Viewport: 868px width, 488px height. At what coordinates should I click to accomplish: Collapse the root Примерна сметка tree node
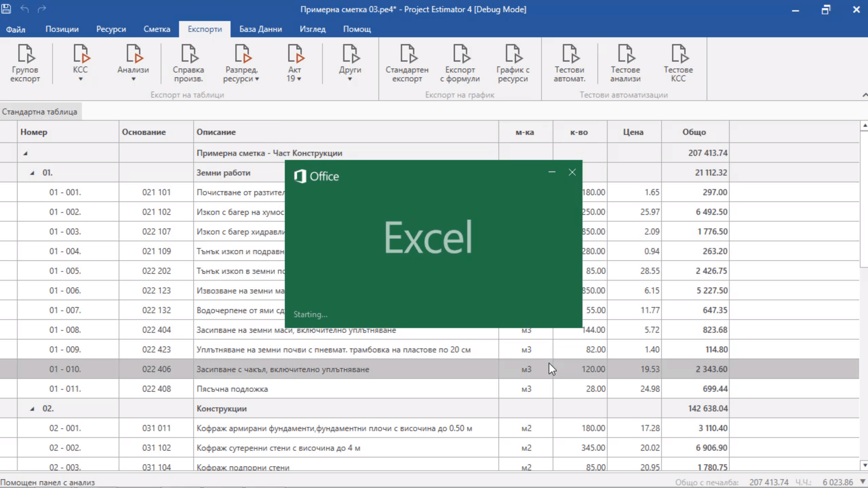point(25,153)
